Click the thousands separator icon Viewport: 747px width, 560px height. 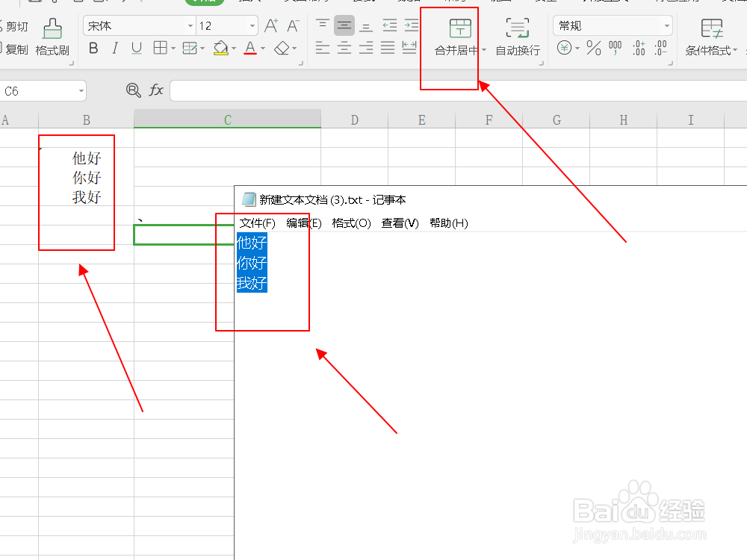(614, 47)
